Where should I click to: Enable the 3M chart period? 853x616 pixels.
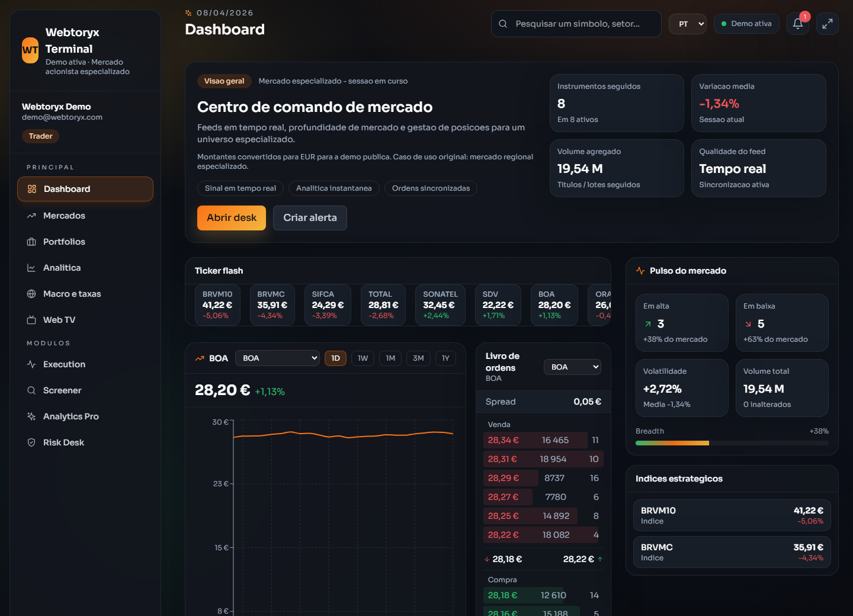(418, 358)
